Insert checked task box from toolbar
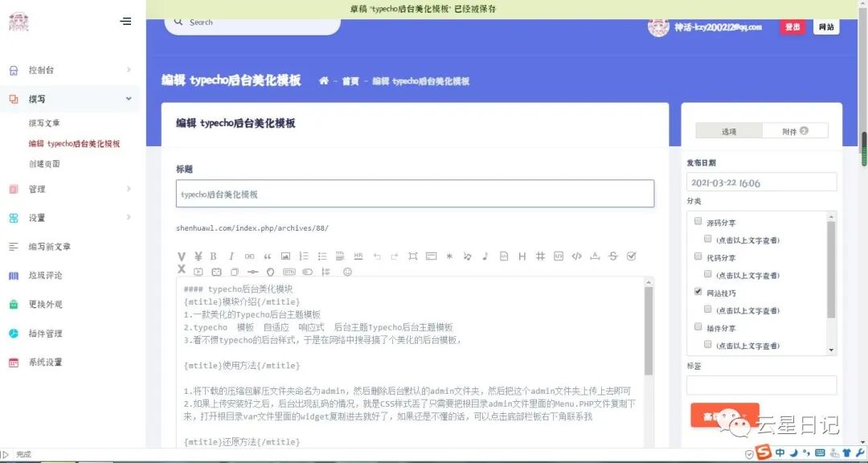This screenshot has width=868, height=463. tap(631, 256)
